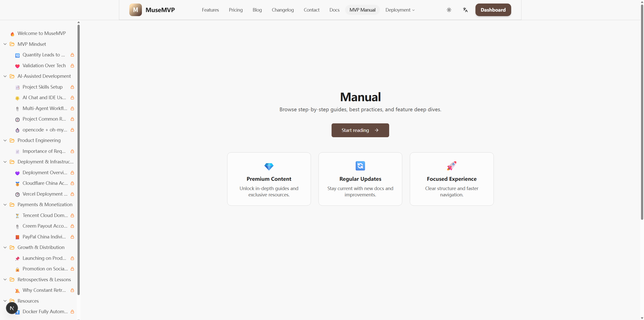Open the language translation switcher

point(465,10)
